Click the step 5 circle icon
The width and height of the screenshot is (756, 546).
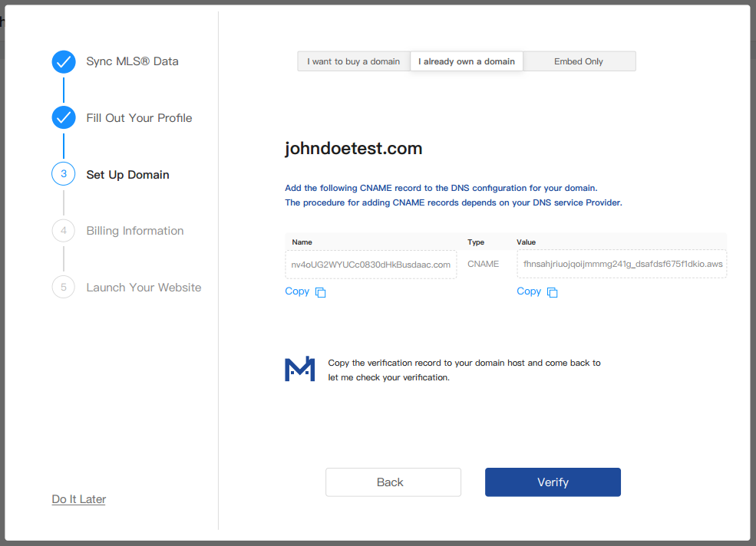(x=64, y=288)
